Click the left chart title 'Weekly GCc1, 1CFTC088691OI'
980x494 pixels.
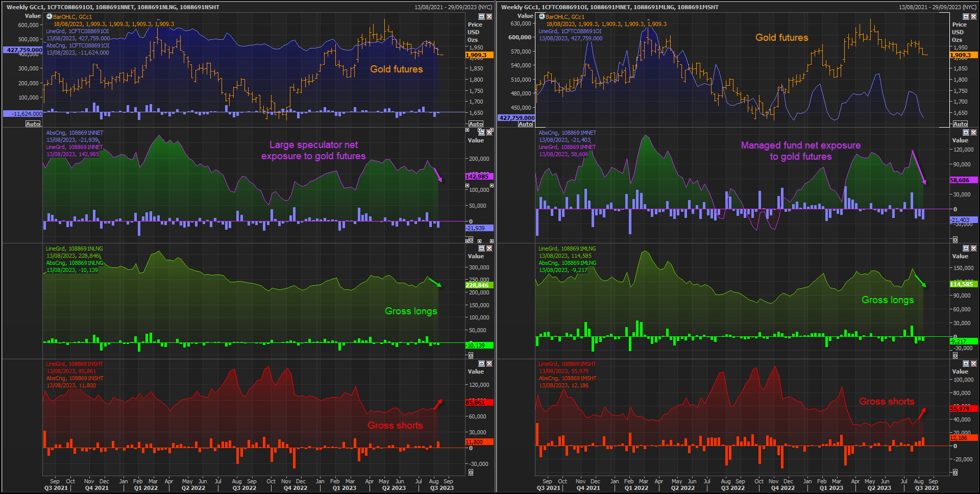[x=50, y=7]
